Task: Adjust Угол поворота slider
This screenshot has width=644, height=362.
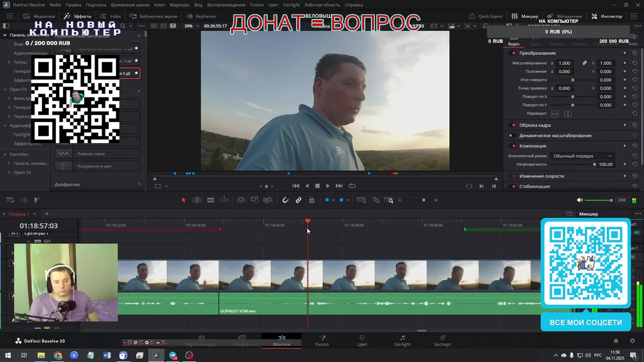Action: tap(573, 80)
